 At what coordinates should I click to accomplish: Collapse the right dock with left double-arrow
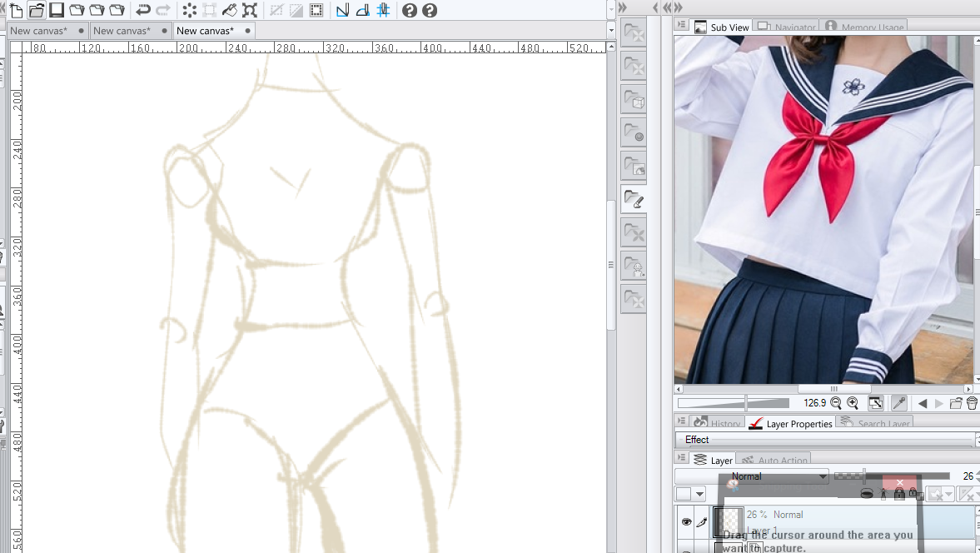pos(667,7)
